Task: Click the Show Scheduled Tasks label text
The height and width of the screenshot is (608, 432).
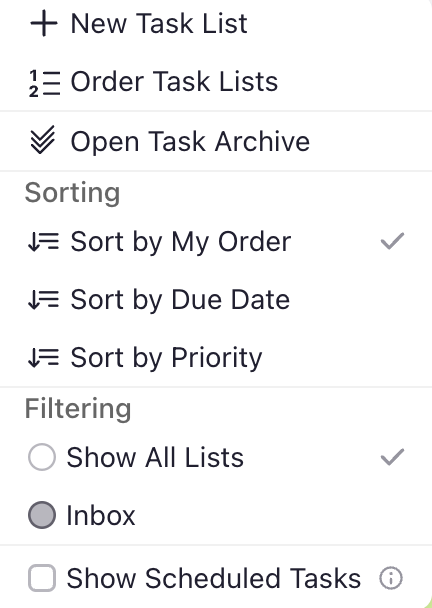Action: click(214, 578)
